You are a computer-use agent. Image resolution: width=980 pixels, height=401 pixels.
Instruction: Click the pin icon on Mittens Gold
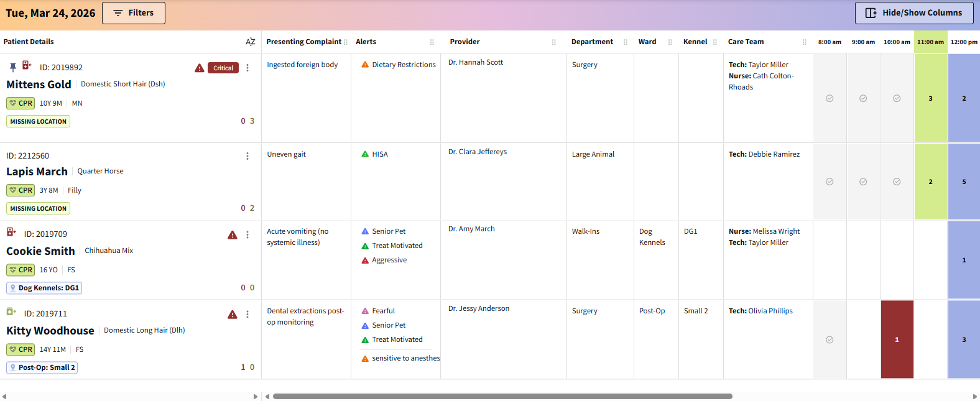[x=12, y=67]
